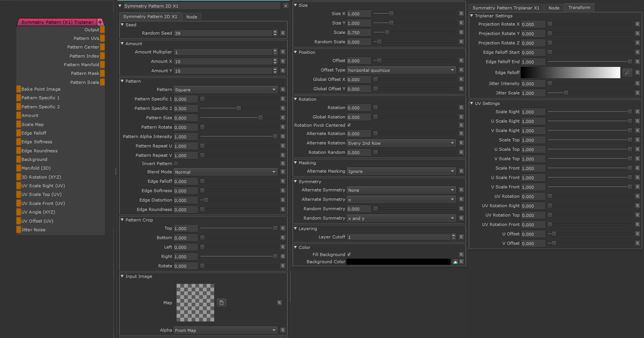The width and height of the screenshot is (644, 338).
Task: Click the Edge Falloff gradient ramp
Action: [570, 73]
